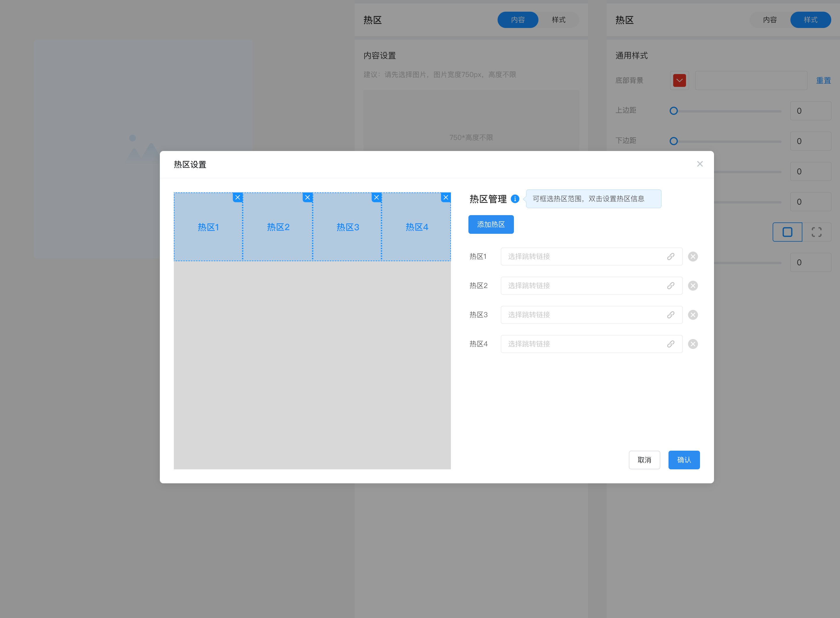
Task: Focus the 热区4 jump link input
Action: point(584,344)
